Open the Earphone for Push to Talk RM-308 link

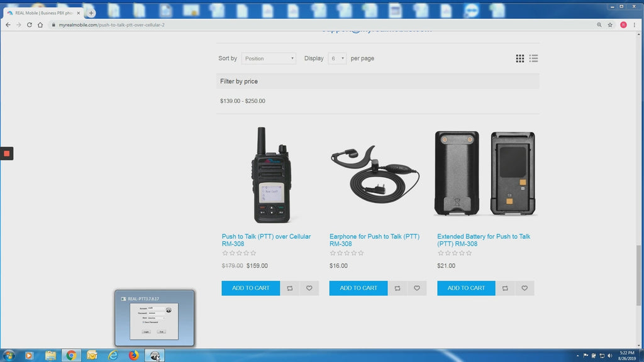click(375, 240)
